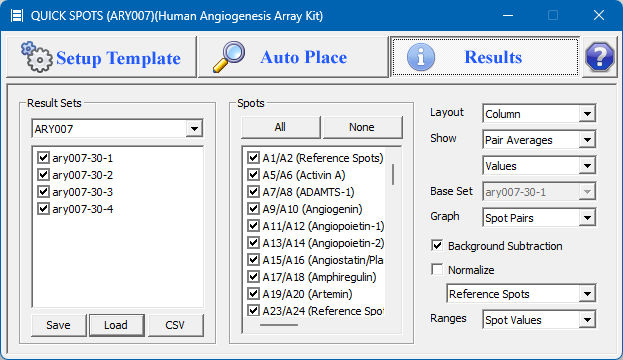This screenshot has height=360, width=623.
Task: Open the Ranges dropdown Spot Values
Action: (x=539, y=320)
